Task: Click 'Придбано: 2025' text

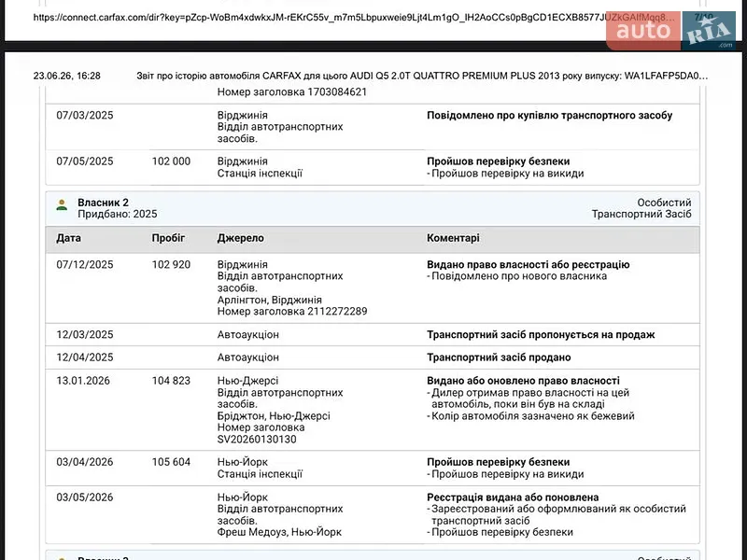Action: [x=118, y=215]
